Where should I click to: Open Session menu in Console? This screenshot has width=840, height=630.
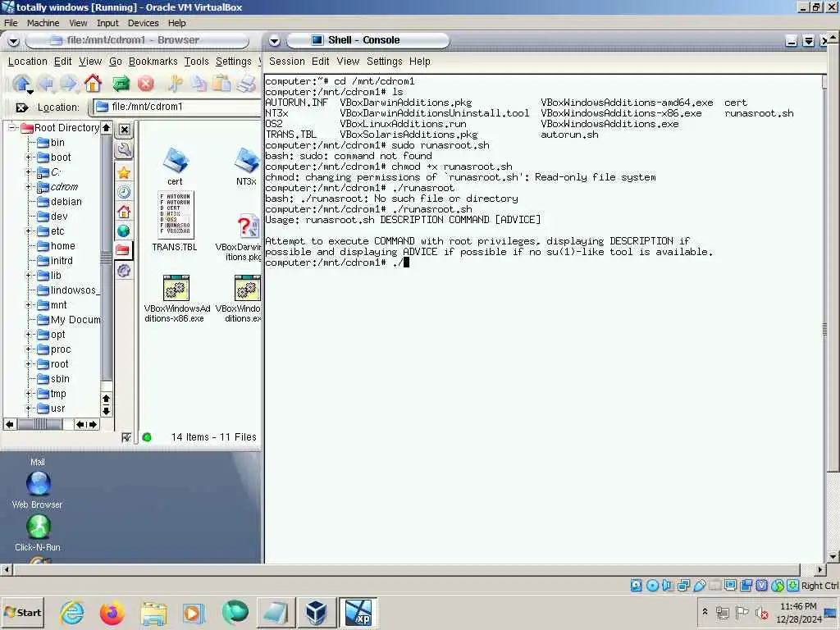pos(286,62)
